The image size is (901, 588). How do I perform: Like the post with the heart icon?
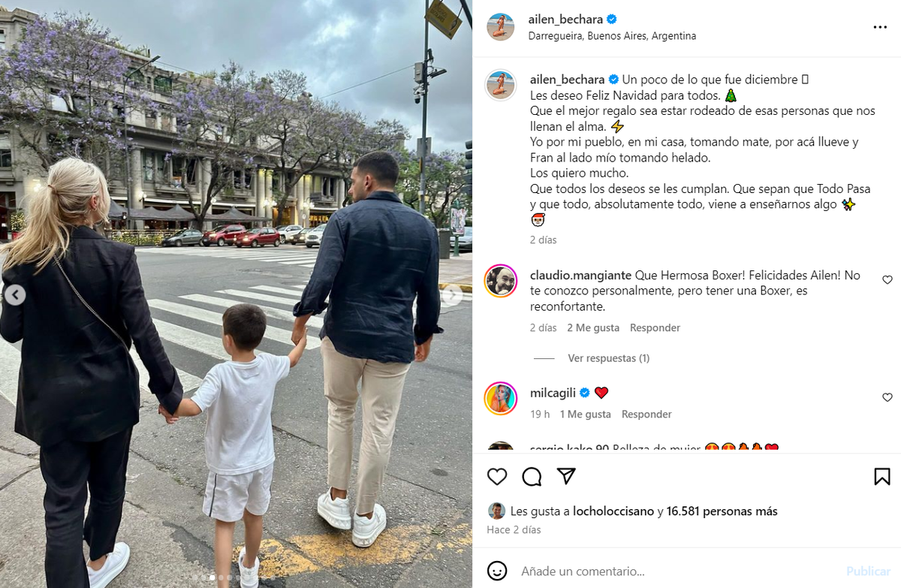tap(497, 476)
